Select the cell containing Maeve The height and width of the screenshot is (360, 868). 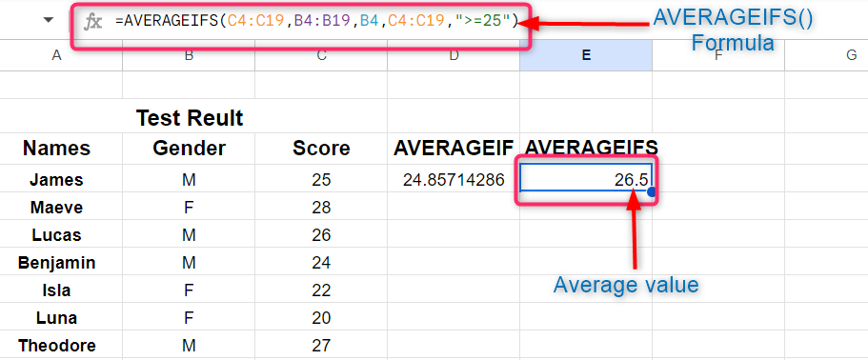click(56, 207)
